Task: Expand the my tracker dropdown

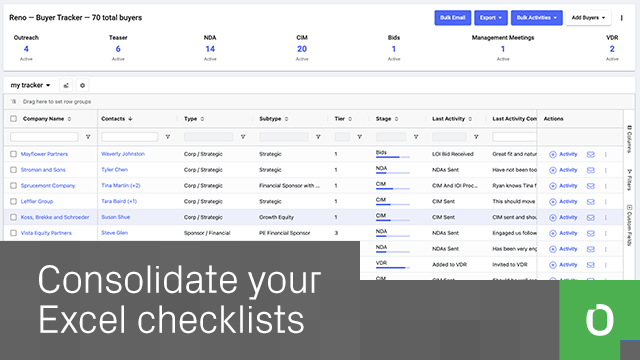Action: [x=30, y=85]
